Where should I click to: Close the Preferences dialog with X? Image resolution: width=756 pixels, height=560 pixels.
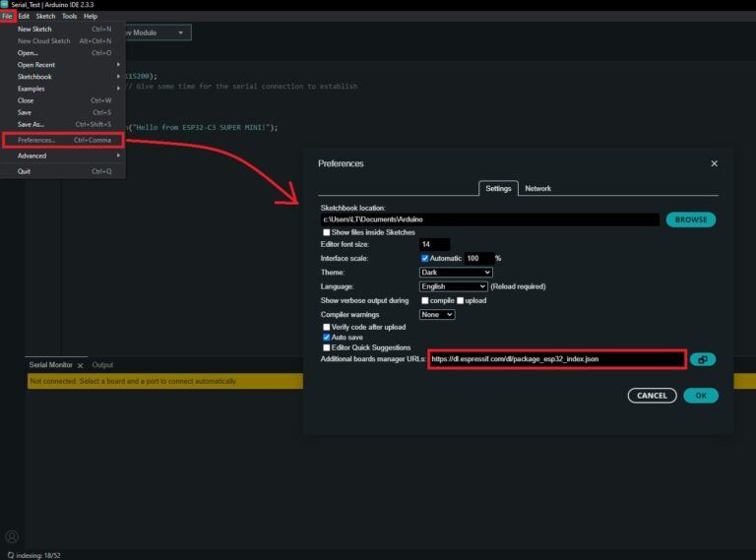[x=714, y=163]
